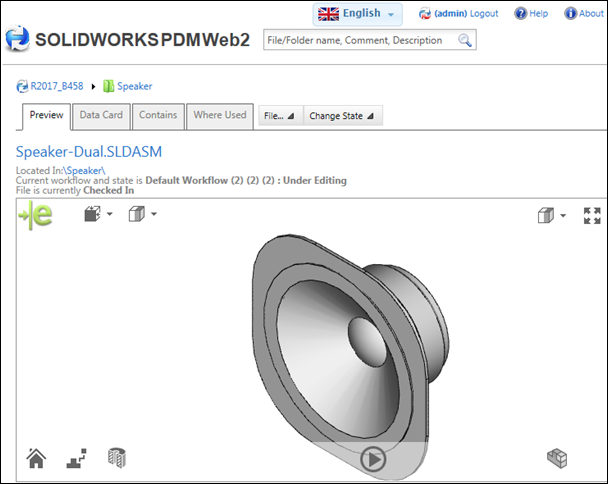
Task: Click the explode steps icon beside home
Action: tap(76, 459)
